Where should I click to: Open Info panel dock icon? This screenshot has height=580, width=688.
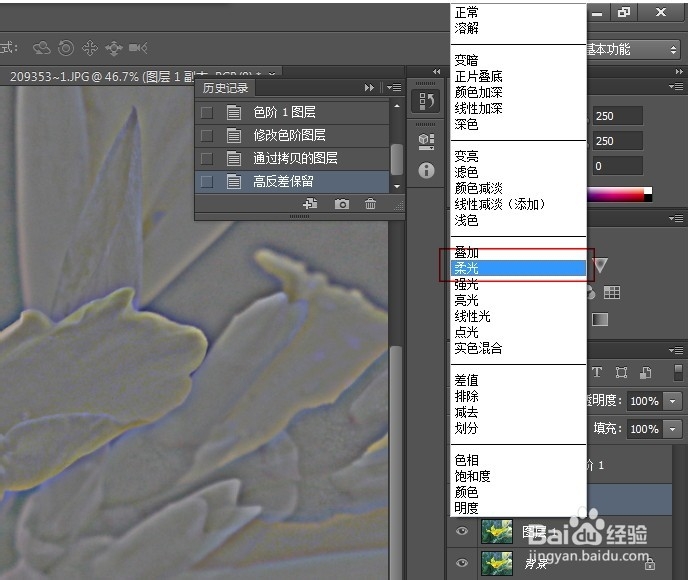coord(426,170)
